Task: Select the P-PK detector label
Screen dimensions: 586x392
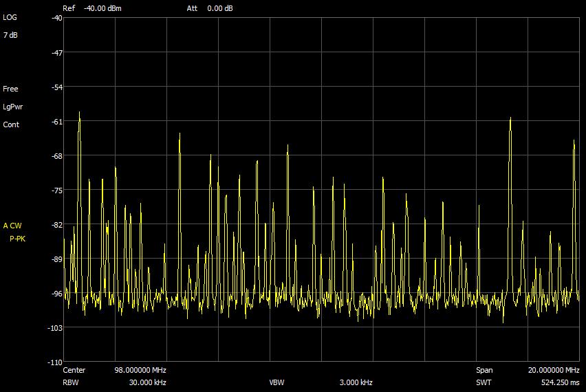Action: pyautogui.click(x=18, y=239)
